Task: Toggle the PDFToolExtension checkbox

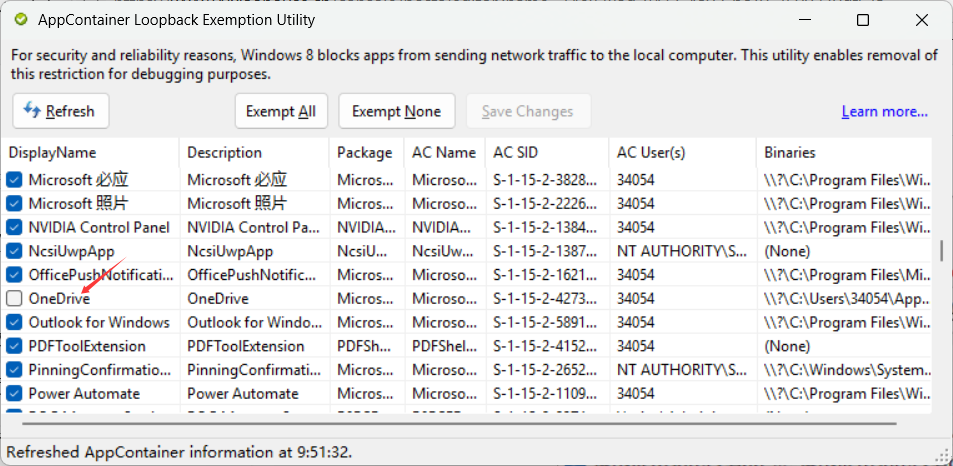Action: point(14,346)
